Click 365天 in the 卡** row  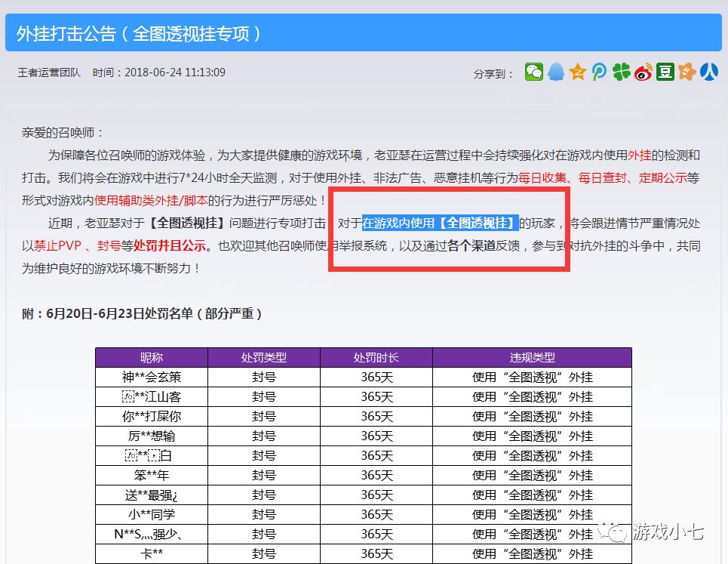tap(376, 553)
